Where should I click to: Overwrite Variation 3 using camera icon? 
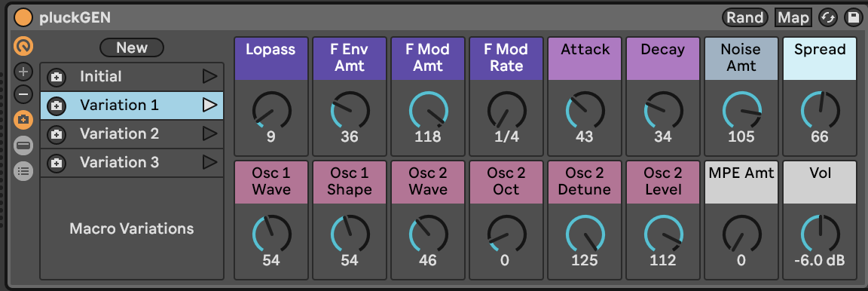point(56,164)
